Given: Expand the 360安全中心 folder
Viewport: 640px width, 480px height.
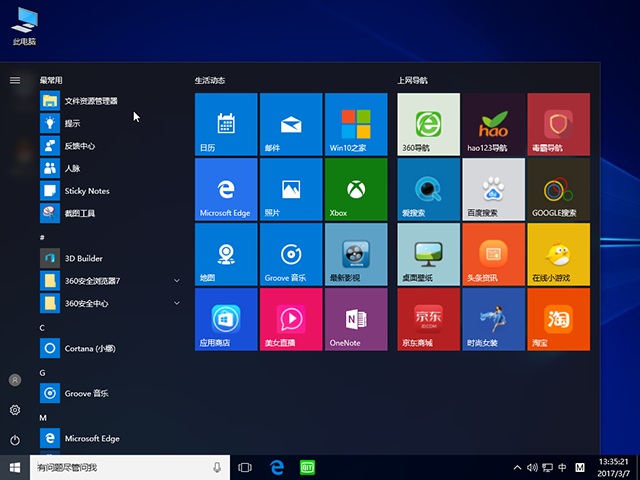Looking at the screenshot, I should point(177,303).
